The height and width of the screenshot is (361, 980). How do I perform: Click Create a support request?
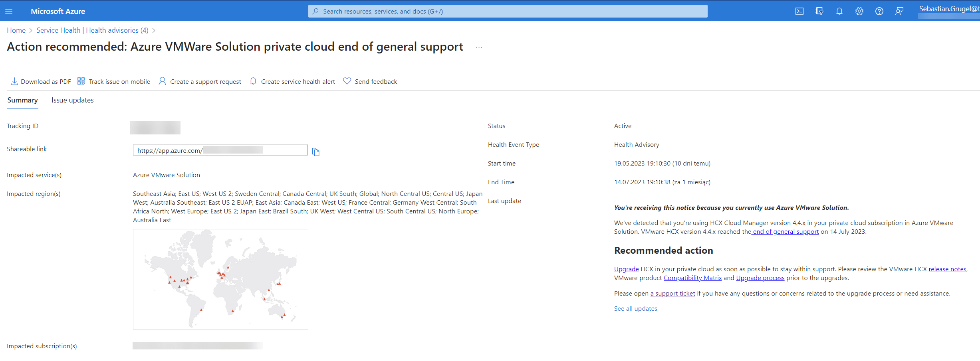click(x=200, y=81)
